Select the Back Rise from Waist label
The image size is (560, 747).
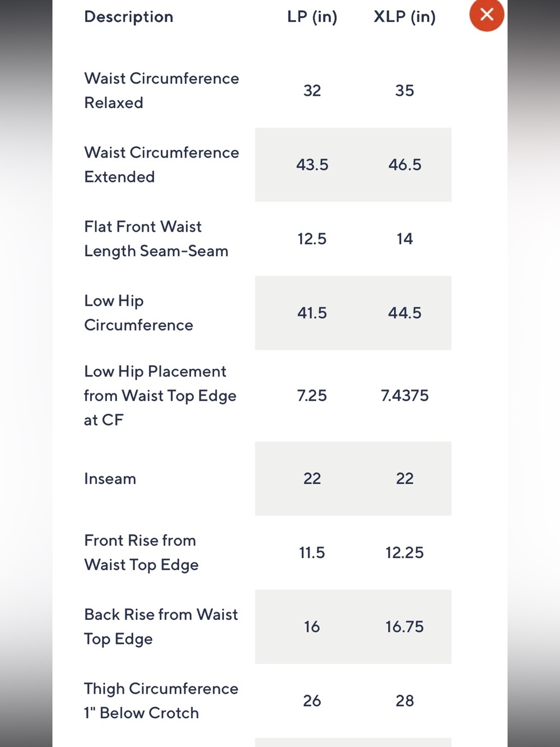click(161, 627)
